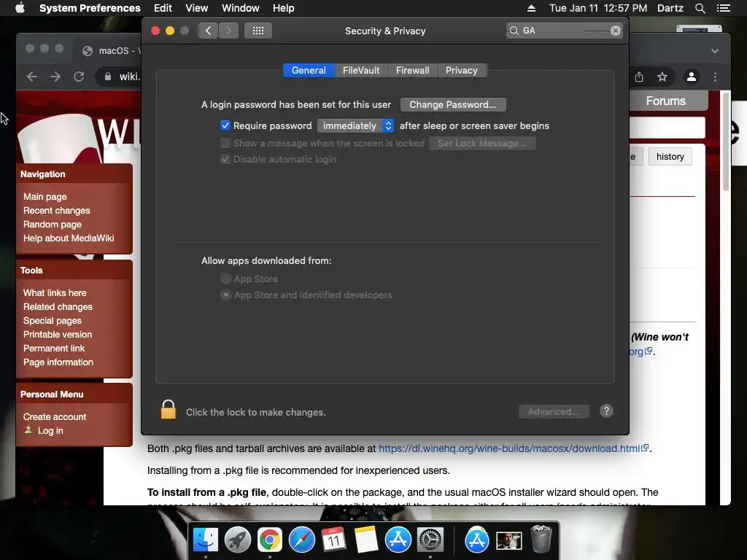Open Spotlight search in menu bar
This screenshot has height=560, width=747.
[x=700, y=8]
